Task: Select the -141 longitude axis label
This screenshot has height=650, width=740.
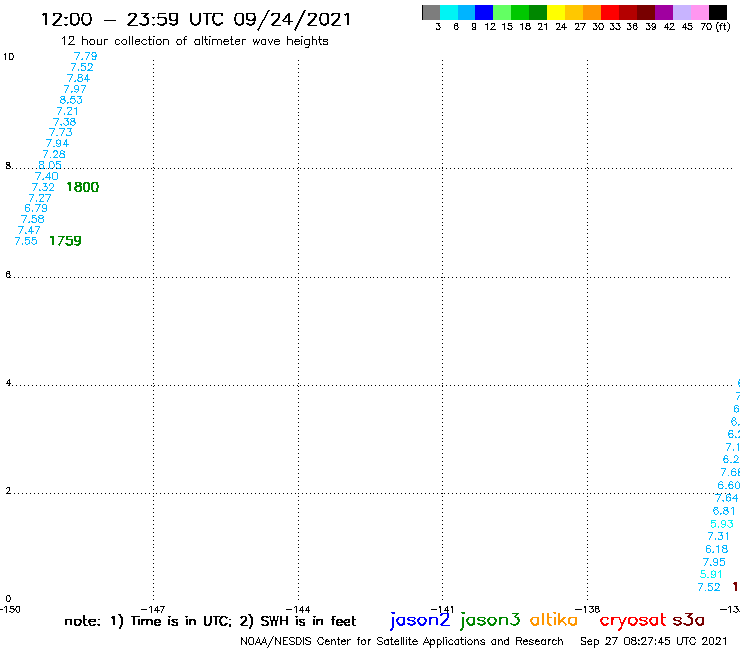Action: (443, 609)
